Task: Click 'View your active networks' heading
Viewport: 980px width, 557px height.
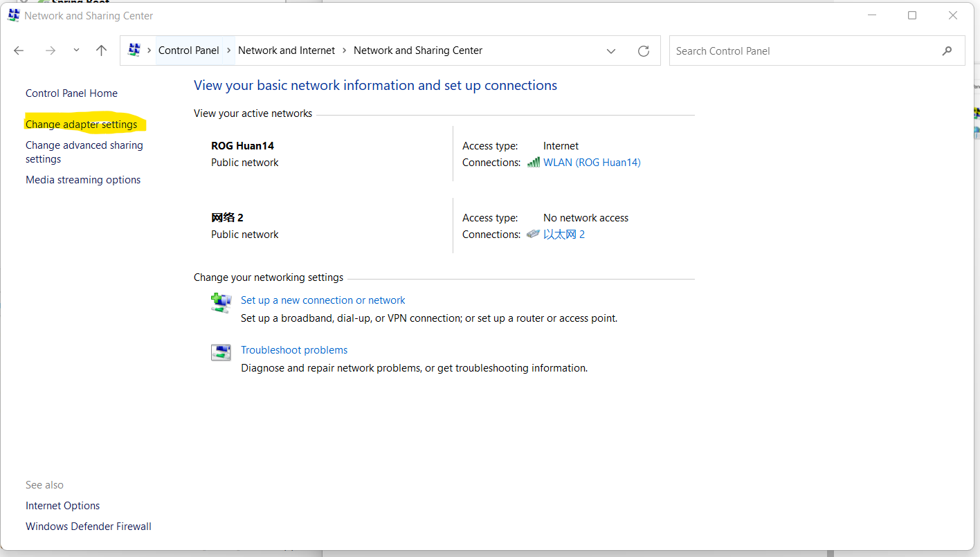Action: [x=253, y=113]
